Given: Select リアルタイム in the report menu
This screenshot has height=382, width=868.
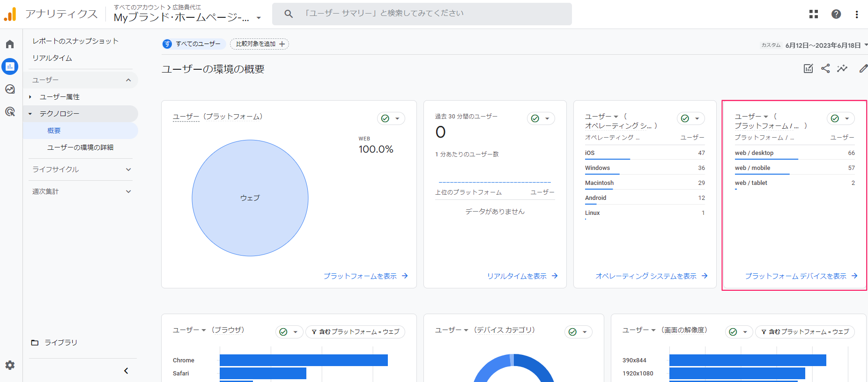Looking at the screenshot, I should (52, 58).
